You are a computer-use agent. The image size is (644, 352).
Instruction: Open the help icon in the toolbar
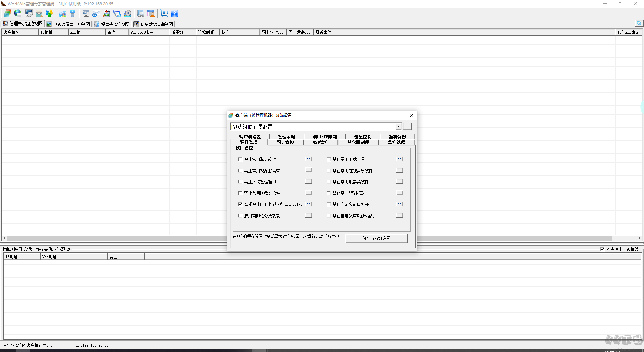[175, 13]
